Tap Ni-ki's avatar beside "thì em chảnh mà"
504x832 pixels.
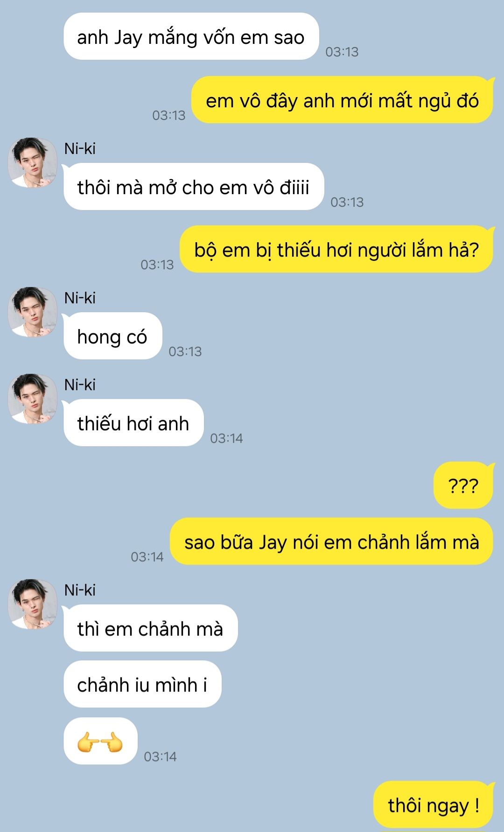(33, 604)
